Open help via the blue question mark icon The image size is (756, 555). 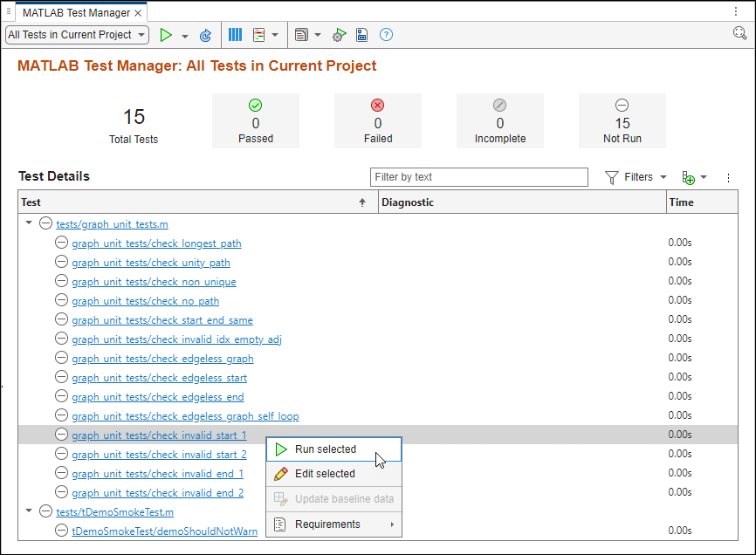coord(386,35)
